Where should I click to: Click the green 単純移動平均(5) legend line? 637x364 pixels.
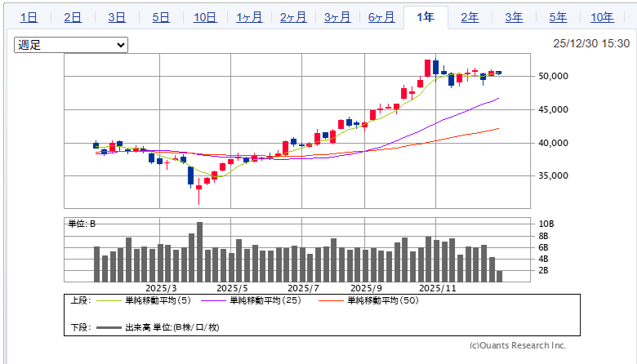point(109,301)
